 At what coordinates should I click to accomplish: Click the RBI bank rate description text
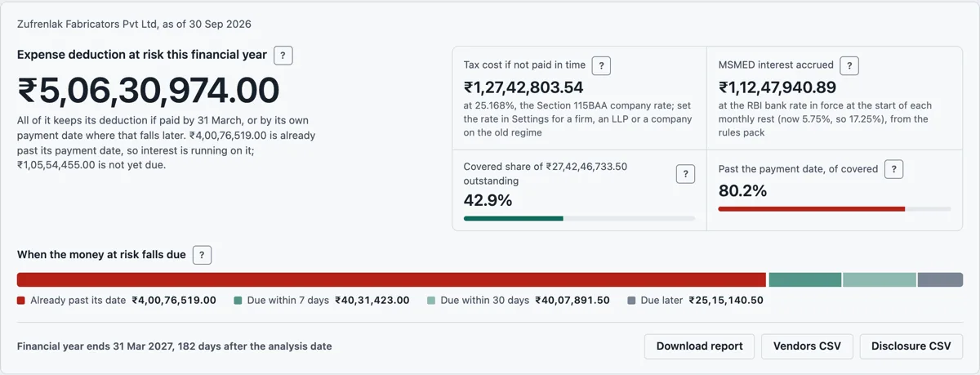pos(825,119)
